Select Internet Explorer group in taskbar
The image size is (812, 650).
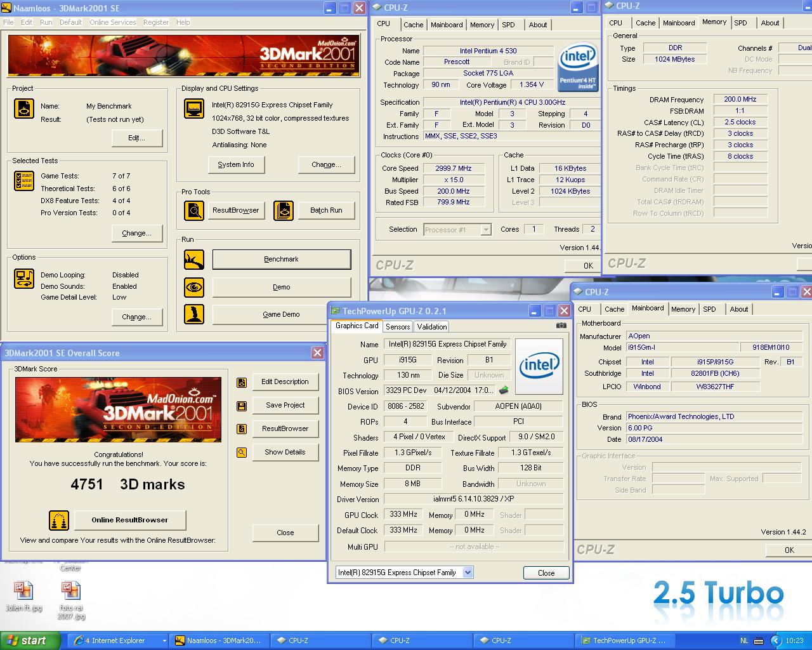pos(118,640)
